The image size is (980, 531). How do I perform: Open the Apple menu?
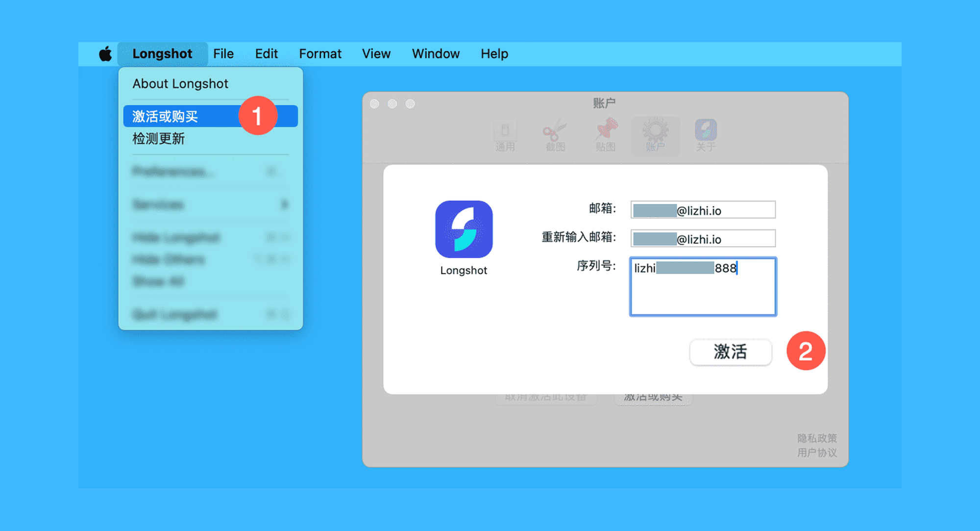tap(105, 53)
